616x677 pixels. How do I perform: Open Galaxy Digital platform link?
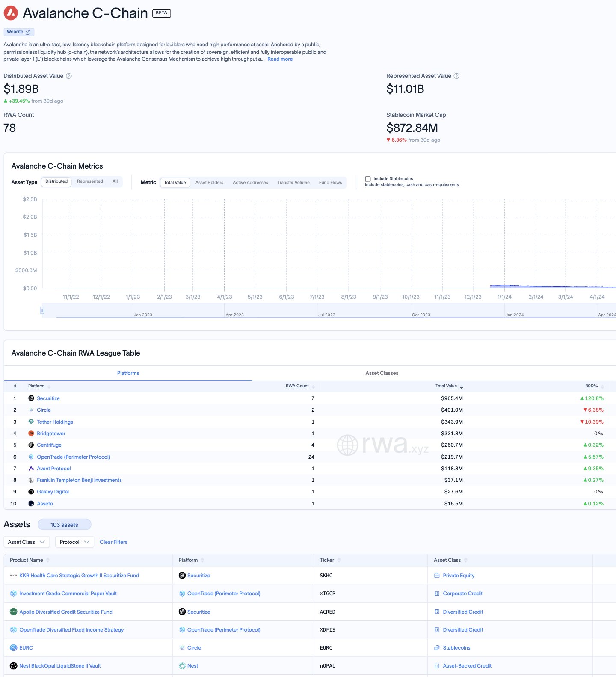click(53, 492)
